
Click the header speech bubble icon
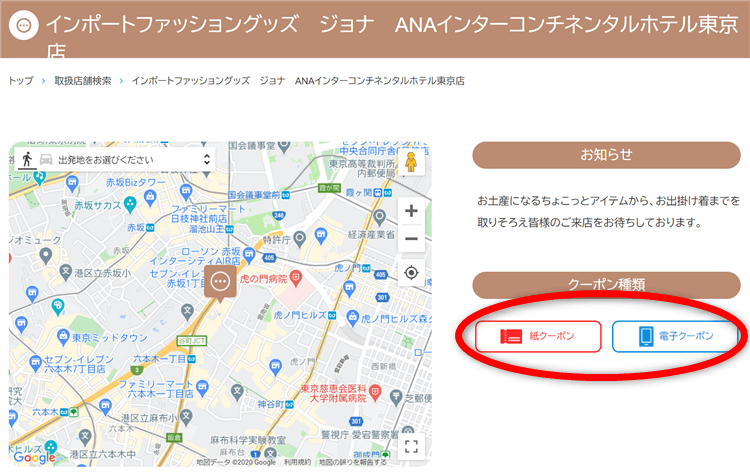(23, 22)
